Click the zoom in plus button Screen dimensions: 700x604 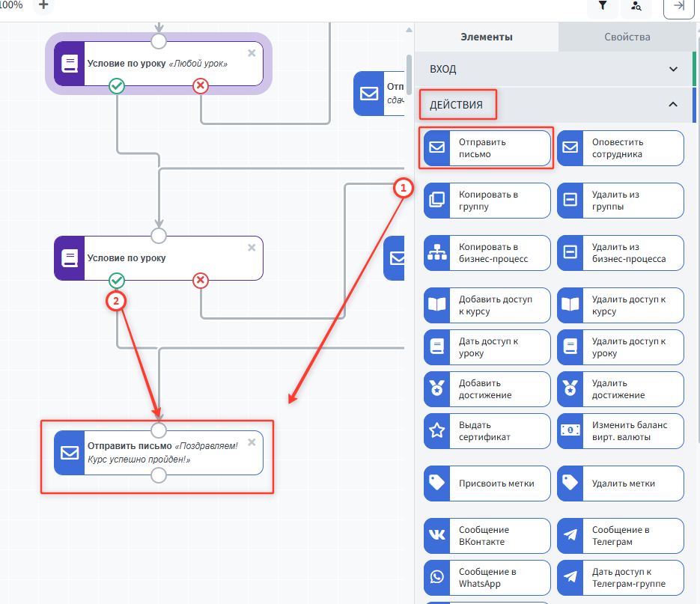[x=43, y=5]
